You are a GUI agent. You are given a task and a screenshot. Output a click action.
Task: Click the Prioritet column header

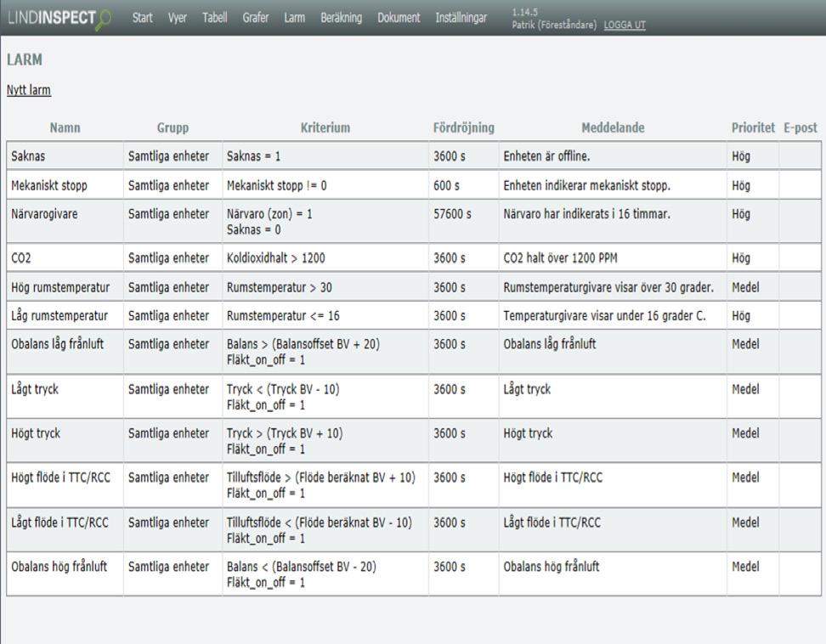753,127
